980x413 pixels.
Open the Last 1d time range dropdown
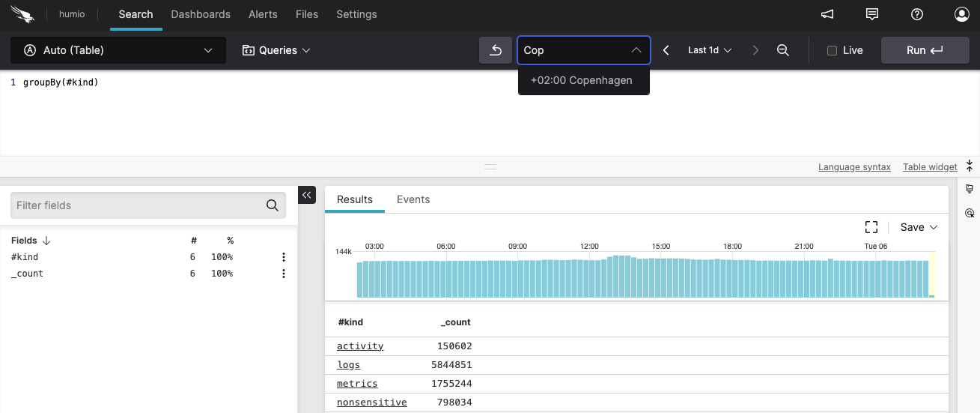tap(710, 50)
